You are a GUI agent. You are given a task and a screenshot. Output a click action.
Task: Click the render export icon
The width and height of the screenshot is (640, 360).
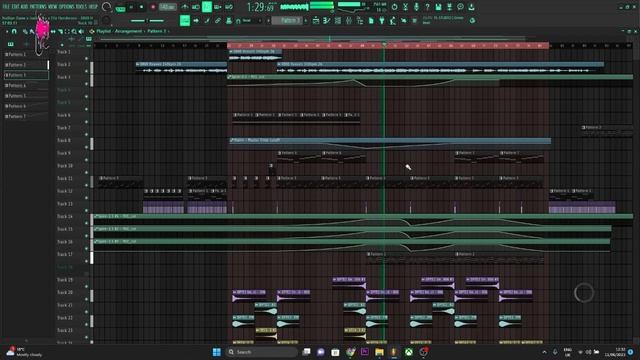click(x=449, y=7)
